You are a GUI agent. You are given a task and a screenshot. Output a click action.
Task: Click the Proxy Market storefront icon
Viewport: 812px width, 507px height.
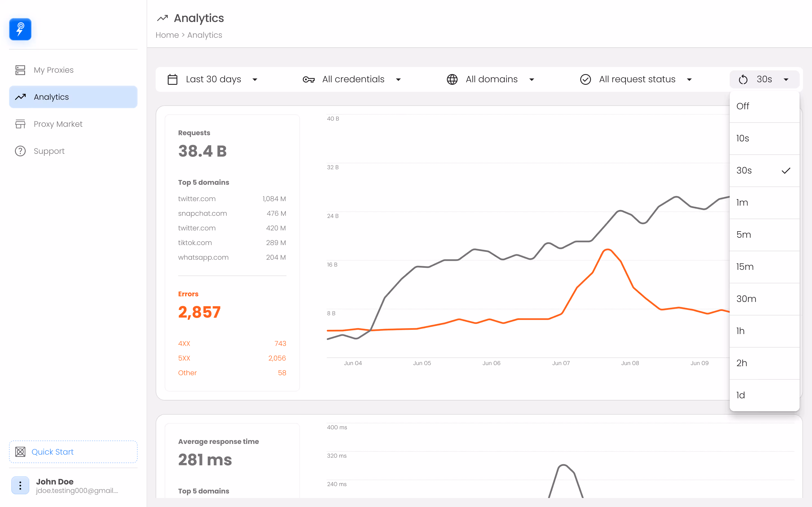point(20,124)
